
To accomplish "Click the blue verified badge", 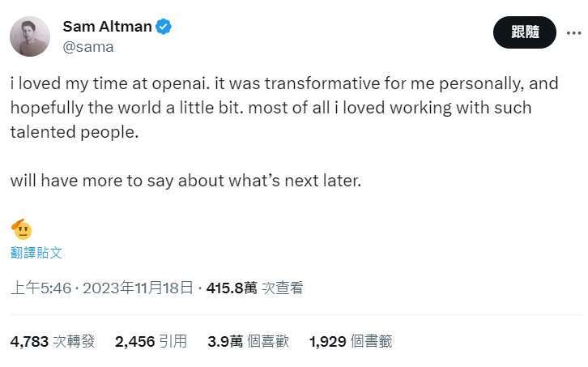I will 164,26.
